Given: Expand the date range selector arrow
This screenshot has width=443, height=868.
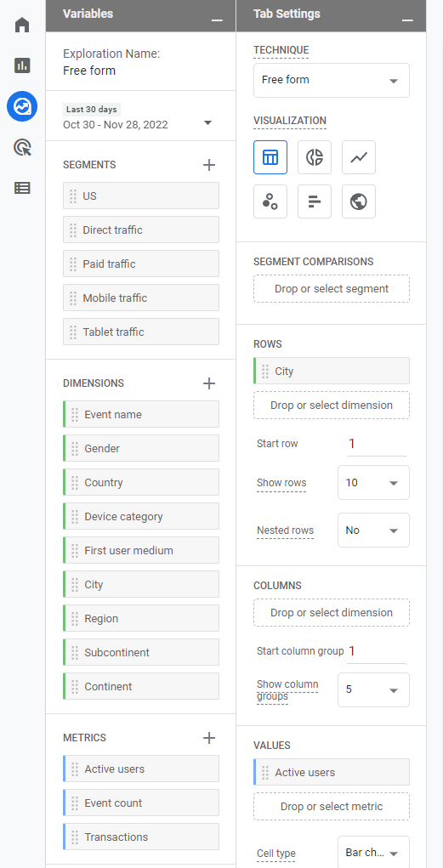Looking at the screenshot, I should coord(208,123).
